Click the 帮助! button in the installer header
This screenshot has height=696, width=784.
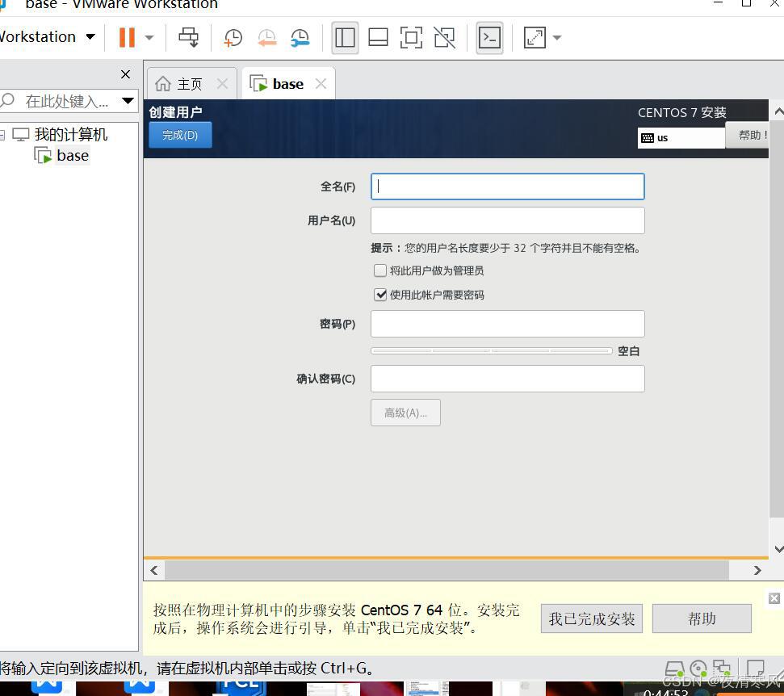point(747,135)
